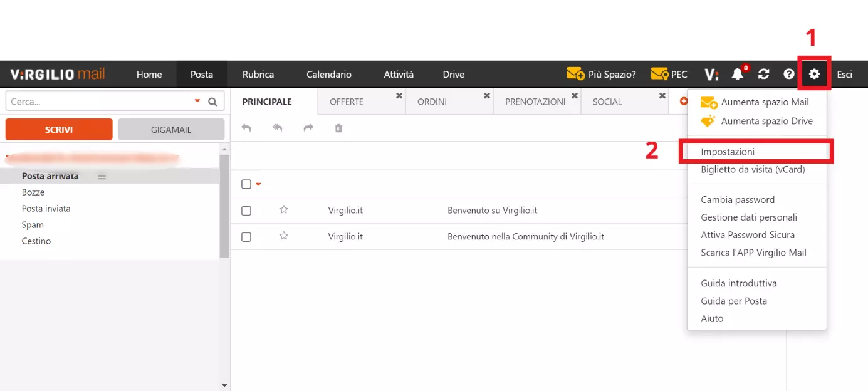This screenshot has height=391, width=868.
Task: Click the folder panel scrollbar thumb
Action: click(225, 206)
